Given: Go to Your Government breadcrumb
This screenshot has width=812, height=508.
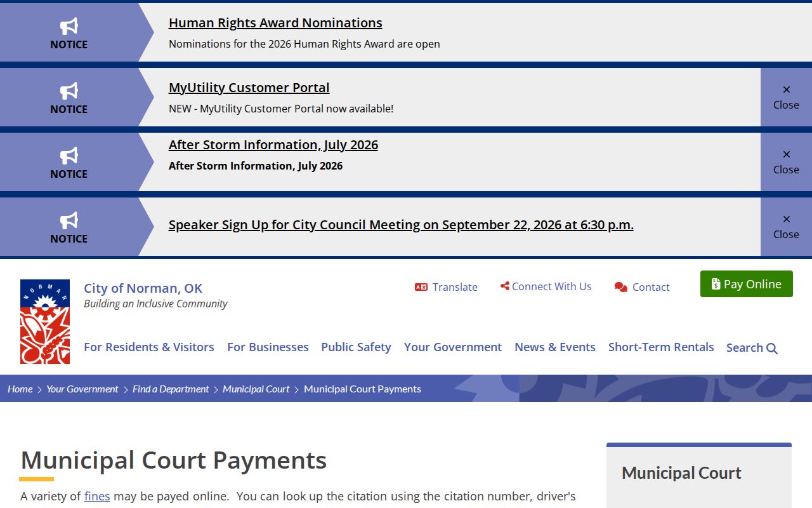Looking at the screenshot, I should click(82, 389).
